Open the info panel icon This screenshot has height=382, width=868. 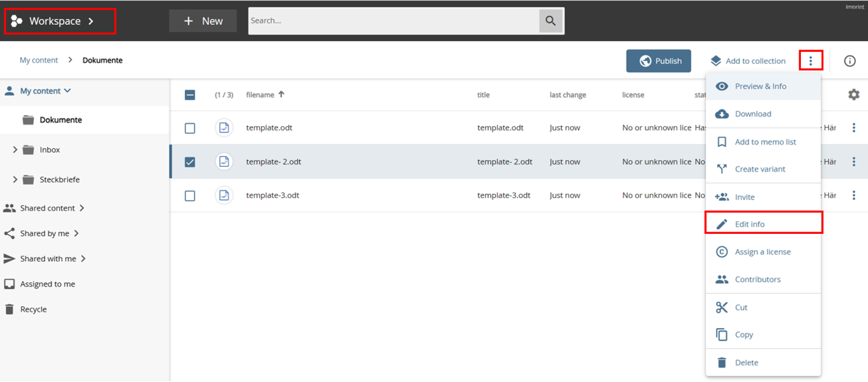click(849, 61)
